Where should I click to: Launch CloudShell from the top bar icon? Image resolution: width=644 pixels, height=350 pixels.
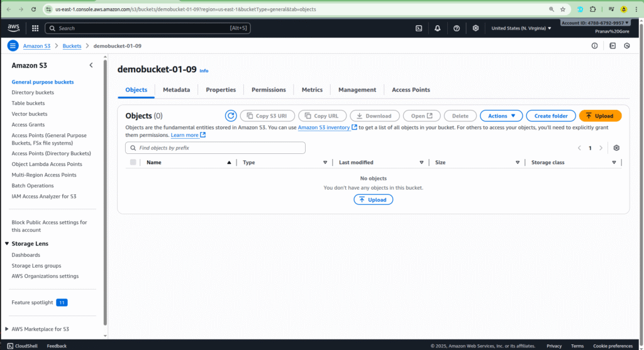click(418, 28)
